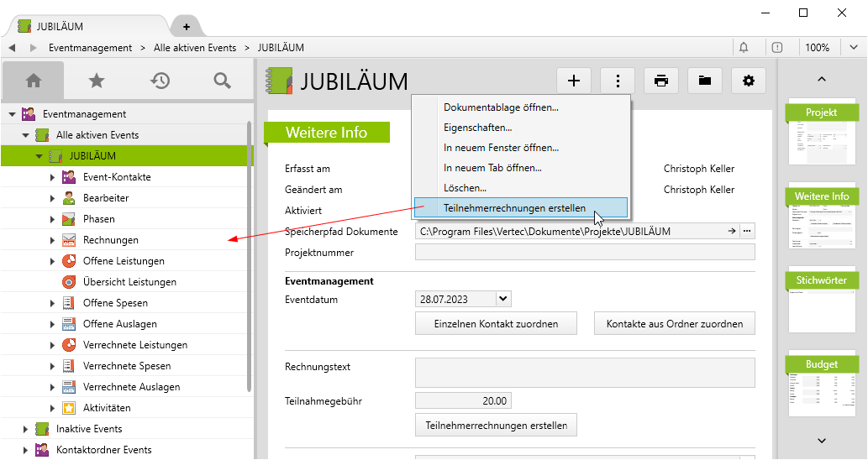Viewport: 868px width, 460px height.
Task: Choose 'Eigenschaften...' from context menu
Action: coord(477,128)
